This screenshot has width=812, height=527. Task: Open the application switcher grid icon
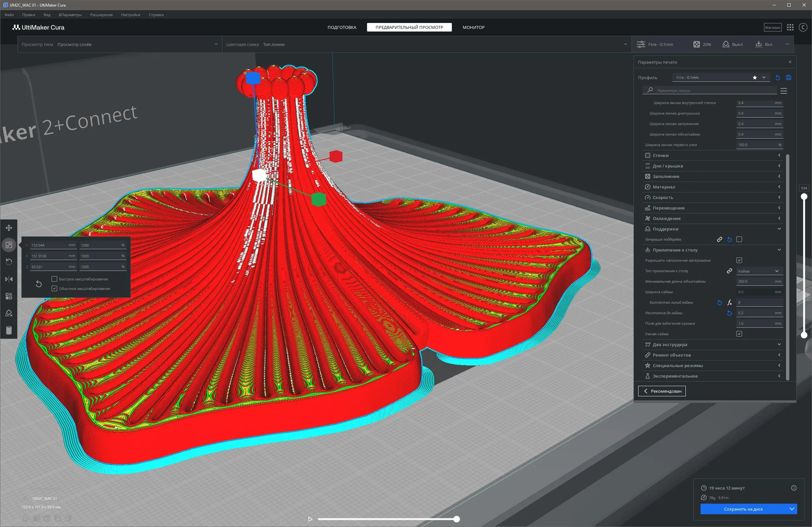[x=790, y=27]
